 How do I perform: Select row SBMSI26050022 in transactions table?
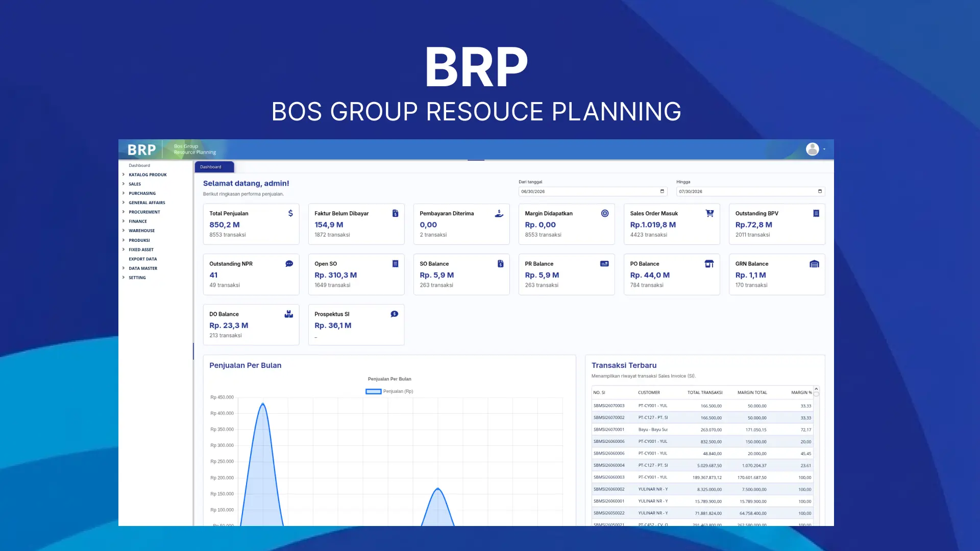point(702,513)
